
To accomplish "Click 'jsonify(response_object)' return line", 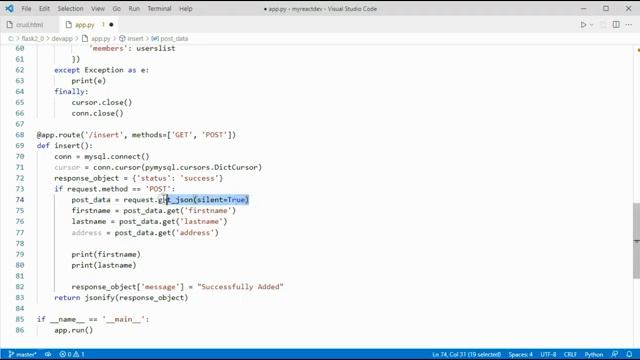I will (x=136, y=298).
